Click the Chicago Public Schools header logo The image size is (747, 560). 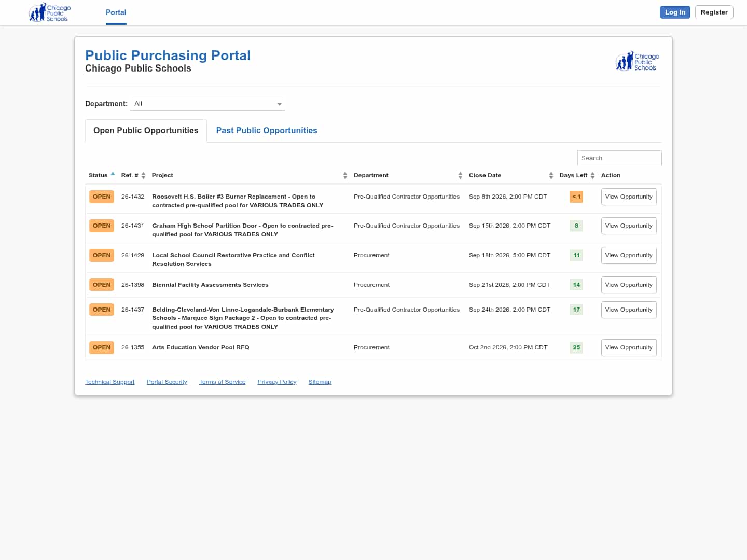(x=50, y=12)
